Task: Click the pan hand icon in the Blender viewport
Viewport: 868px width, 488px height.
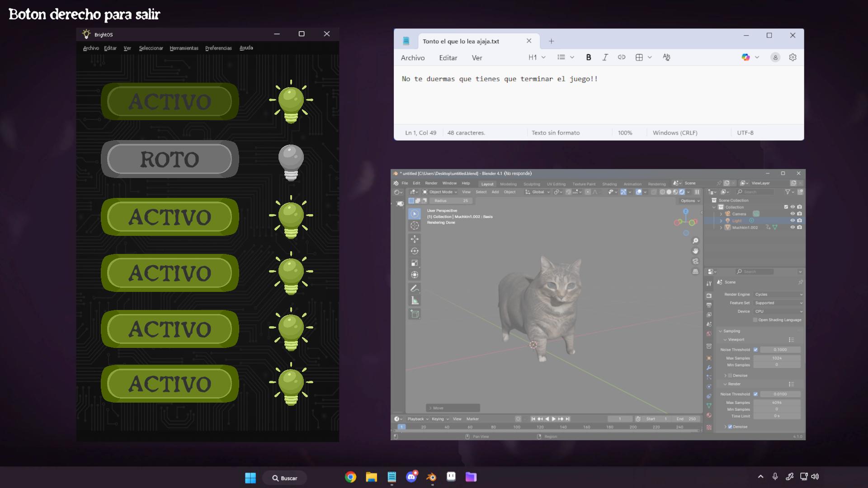Action: (x=695, y=251)
